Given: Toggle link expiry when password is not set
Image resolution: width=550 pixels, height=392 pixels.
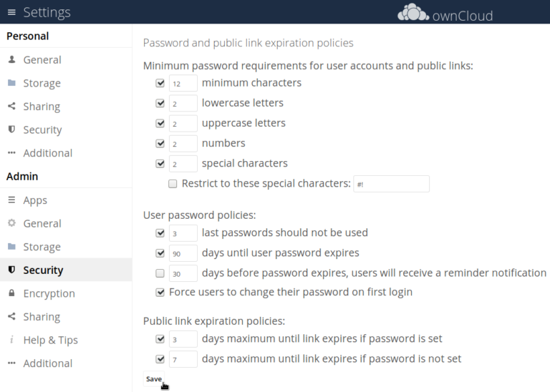Looking at the screenshot, I should pyautogui.click(x=160, y=359).
